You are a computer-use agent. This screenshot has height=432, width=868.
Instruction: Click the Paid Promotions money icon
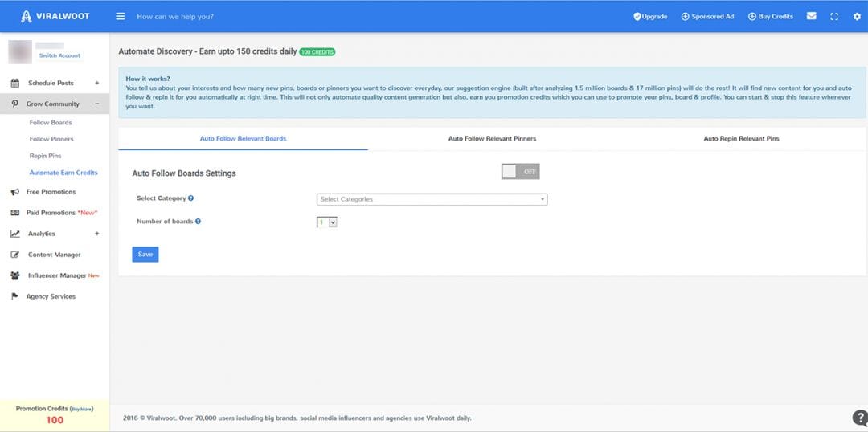click(x=15, y=213)
